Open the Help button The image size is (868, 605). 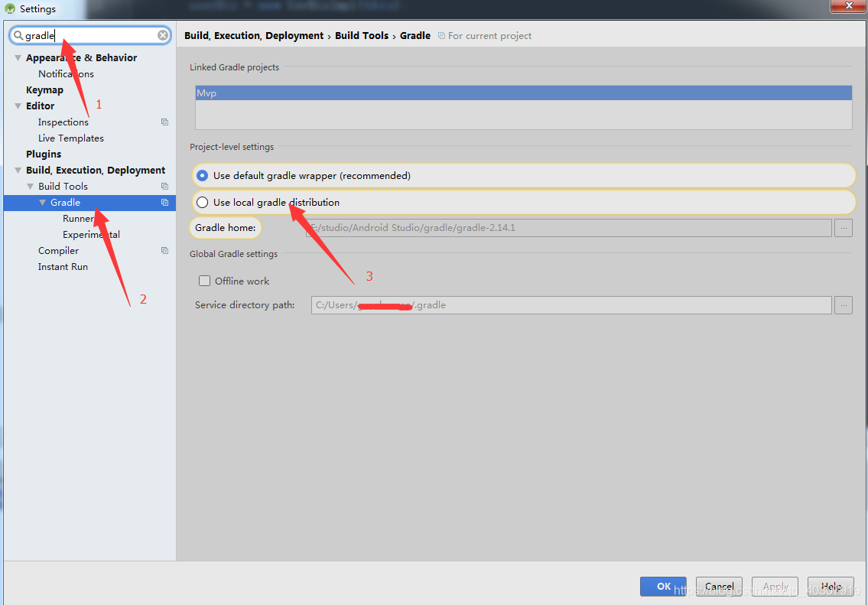click(x=831, y=587)
